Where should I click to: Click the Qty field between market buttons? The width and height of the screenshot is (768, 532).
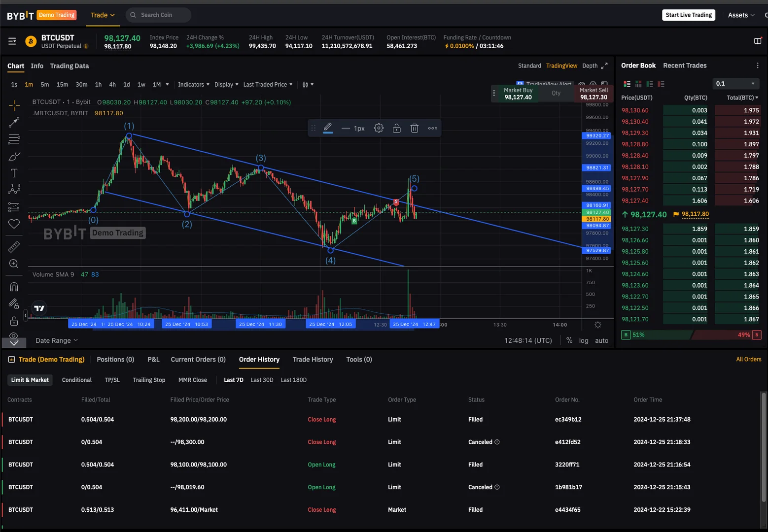coord(556,94)
